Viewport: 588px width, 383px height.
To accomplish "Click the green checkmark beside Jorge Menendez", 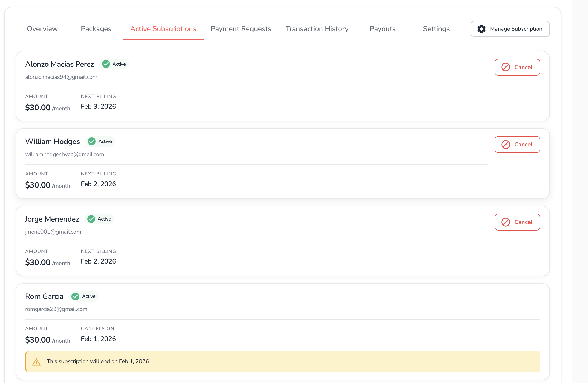I will pyautogui.click(x=91, y=219).
